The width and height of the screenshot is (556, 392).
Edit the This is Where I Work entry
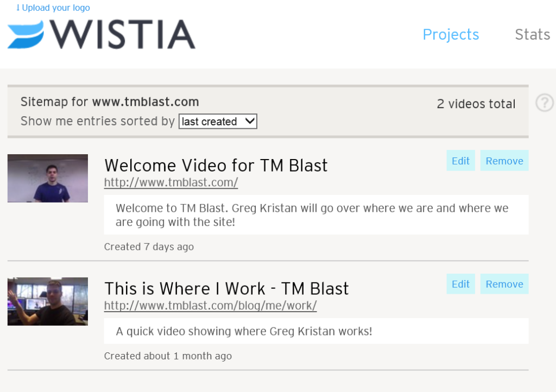pyautogui.click(x=460, y=284)
